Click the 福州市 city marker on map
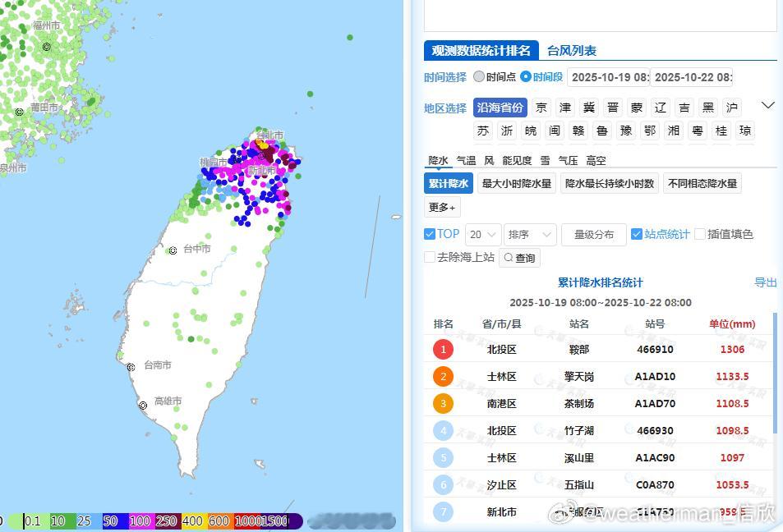 click(x=47, y=47)
